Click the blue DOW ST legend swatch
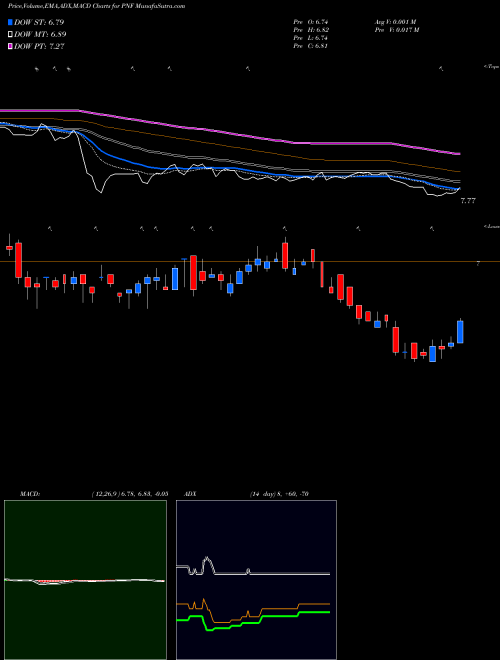Image resolution: width=500 pixels, height=660 pixels. coord(10,22)
